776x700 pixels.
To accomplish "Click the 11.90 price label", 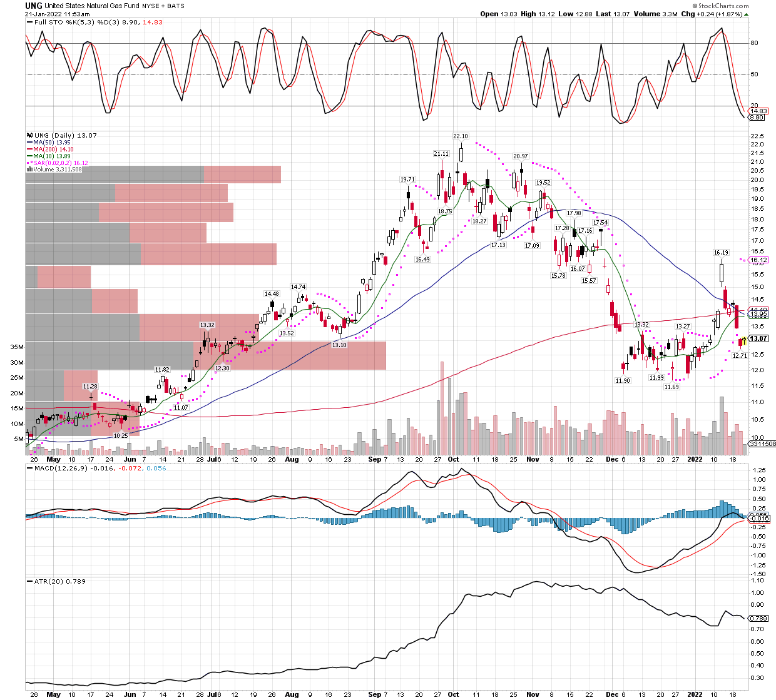I will pyautogui.click(x=623, y=380).
